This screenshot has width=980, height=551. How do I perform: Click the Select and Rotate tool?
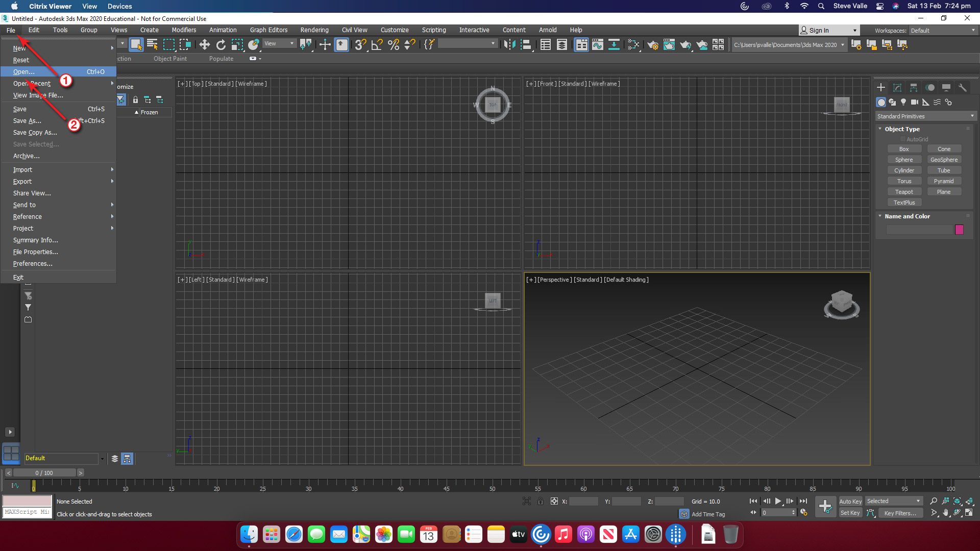221,45
